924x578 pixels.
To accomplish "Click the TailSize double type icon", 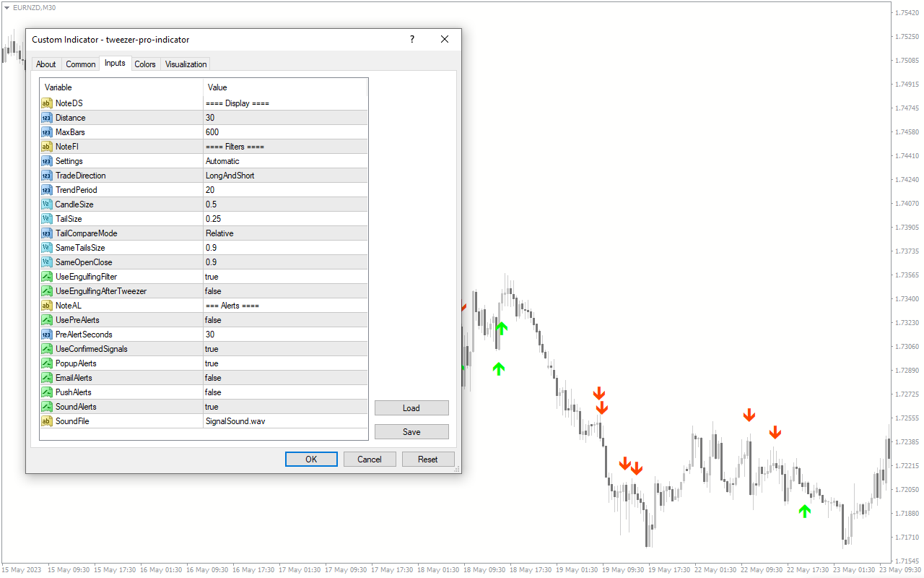I will 47,219.
